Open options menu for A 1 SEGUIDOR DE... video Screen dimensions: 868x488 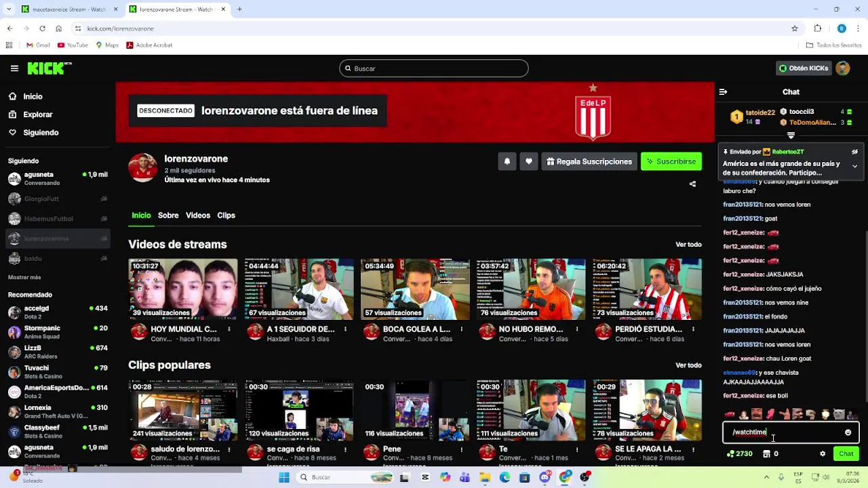[x=345, y=329]
